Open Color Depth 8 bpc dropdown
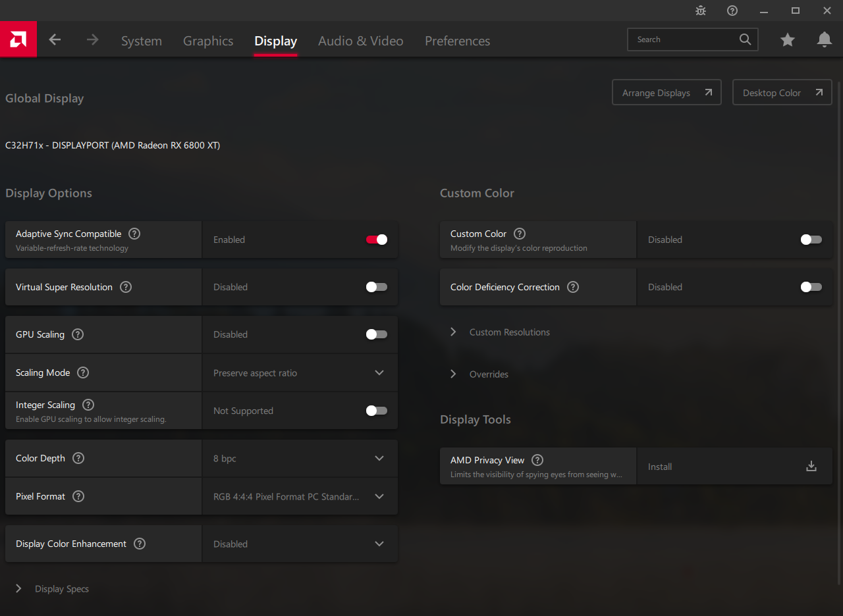 tap(300, 458)
